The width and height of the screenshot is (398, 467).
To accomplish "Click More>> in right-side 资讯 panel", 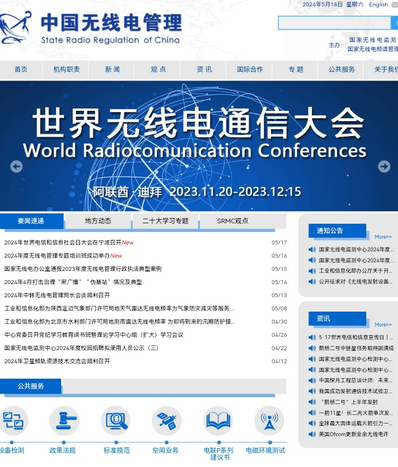I will point(383,325).
